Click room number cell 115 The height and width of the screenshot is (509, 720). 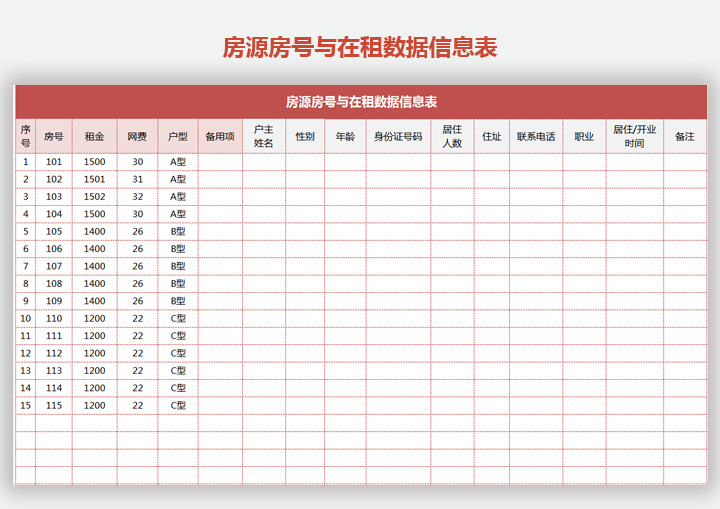[54, 406]
